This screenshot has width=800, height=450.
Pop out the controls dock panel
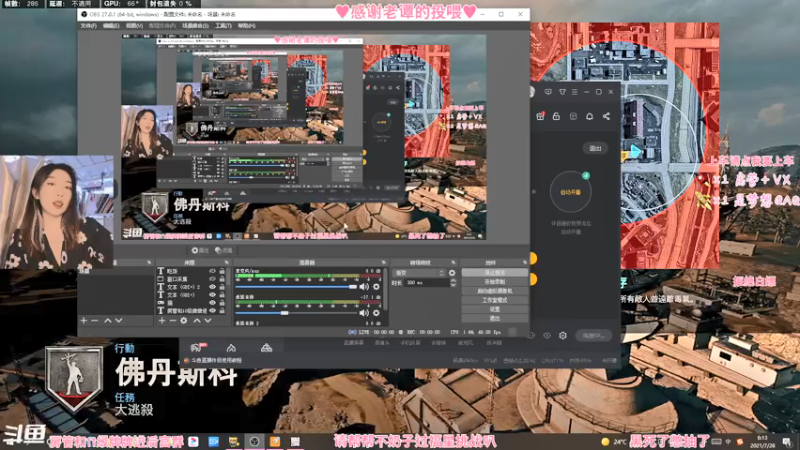(x=524, y=262)
